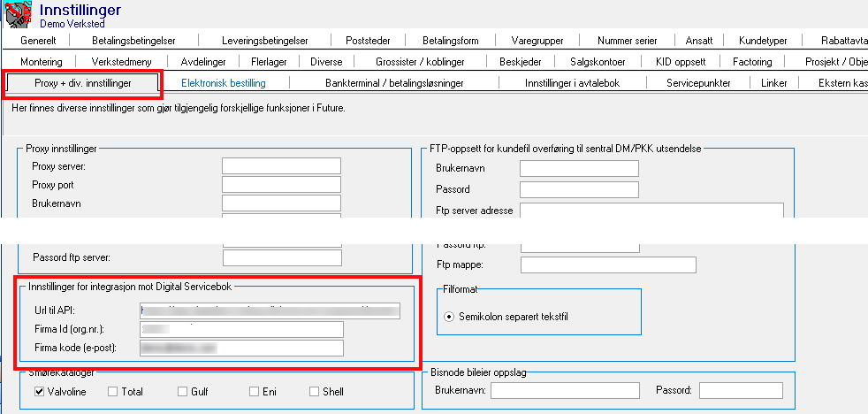
Task: Go to the Diverse tab
Action: 326,62
